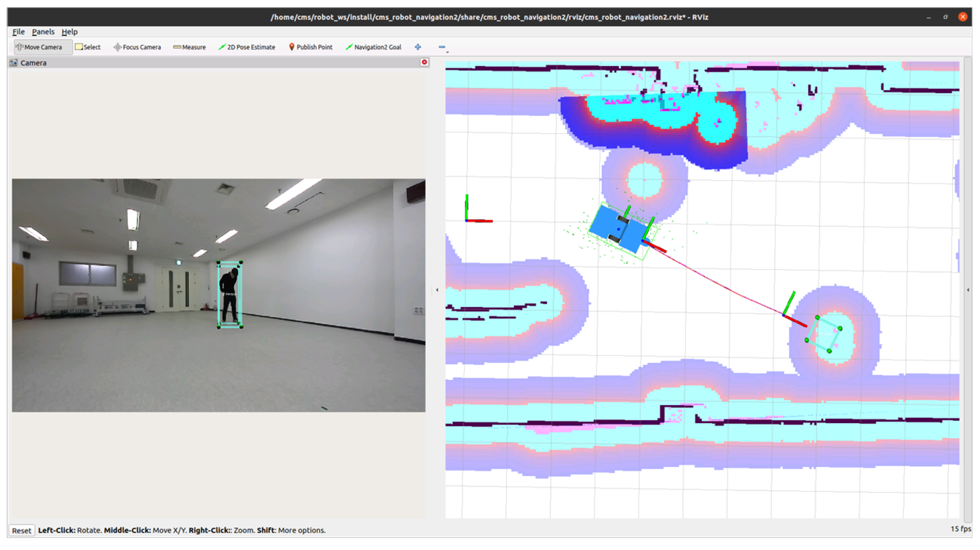Activate the Select tool

[x=88, y=47]
